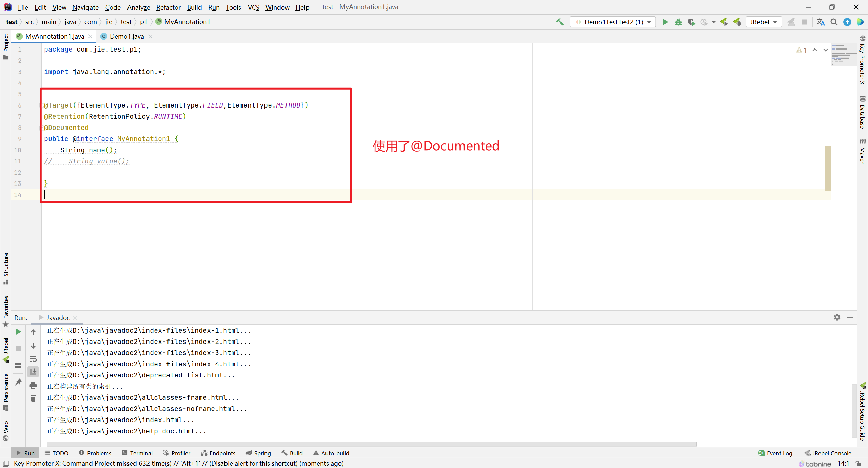The width and height of the screenshot is (868, 468).
Task: Open Run panel settings gear
Action: 837,317
